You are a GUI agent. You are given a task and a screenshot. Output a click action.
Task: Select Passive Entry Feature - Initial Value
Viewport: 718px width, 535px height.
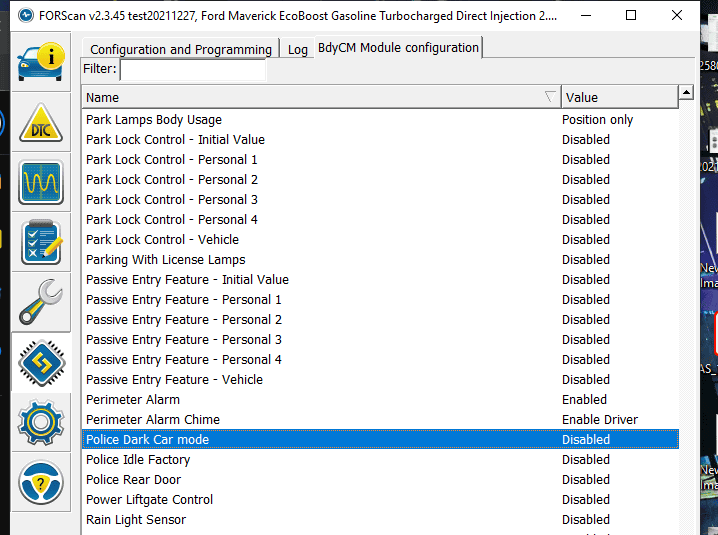click(380, 280)
